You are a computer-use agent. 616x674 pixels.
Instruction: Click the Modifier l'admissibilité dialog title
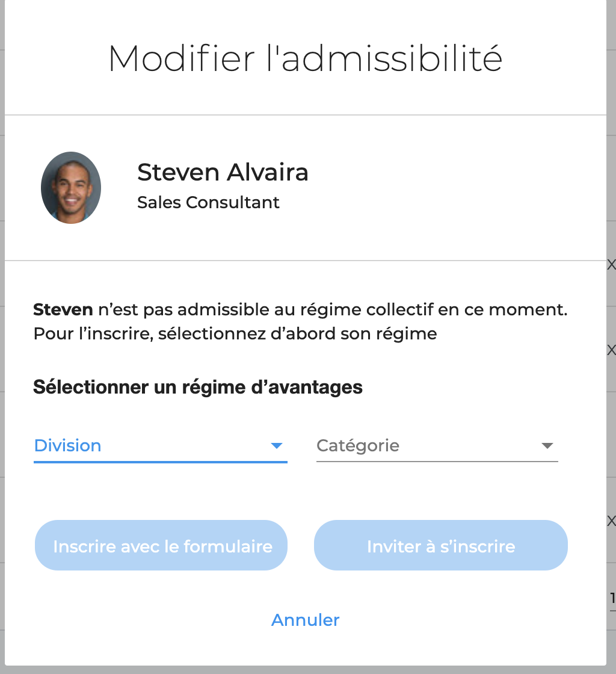[x=306, y=58]
